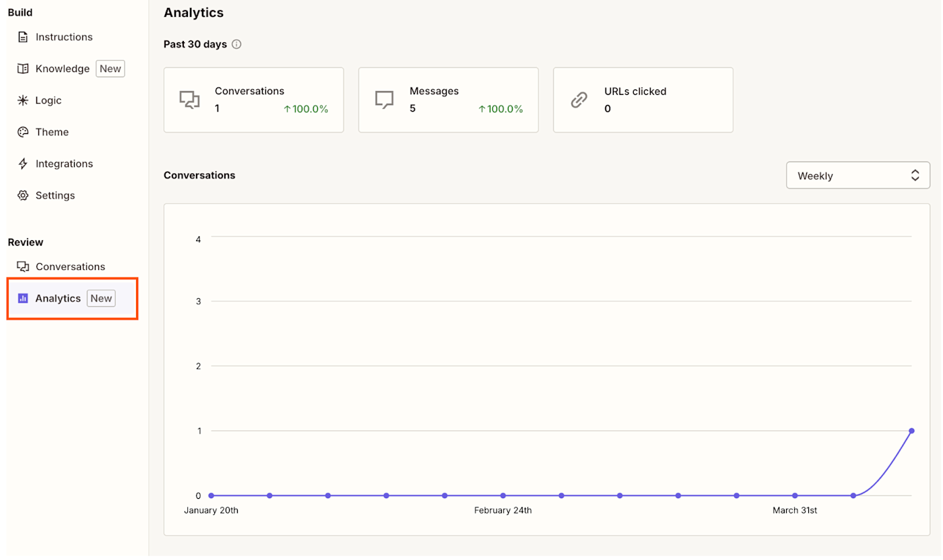The height and width of the screenshot is (560, 943).
Task: Click the info icon beside Past 30 days
Action: (x=236, y=44)
